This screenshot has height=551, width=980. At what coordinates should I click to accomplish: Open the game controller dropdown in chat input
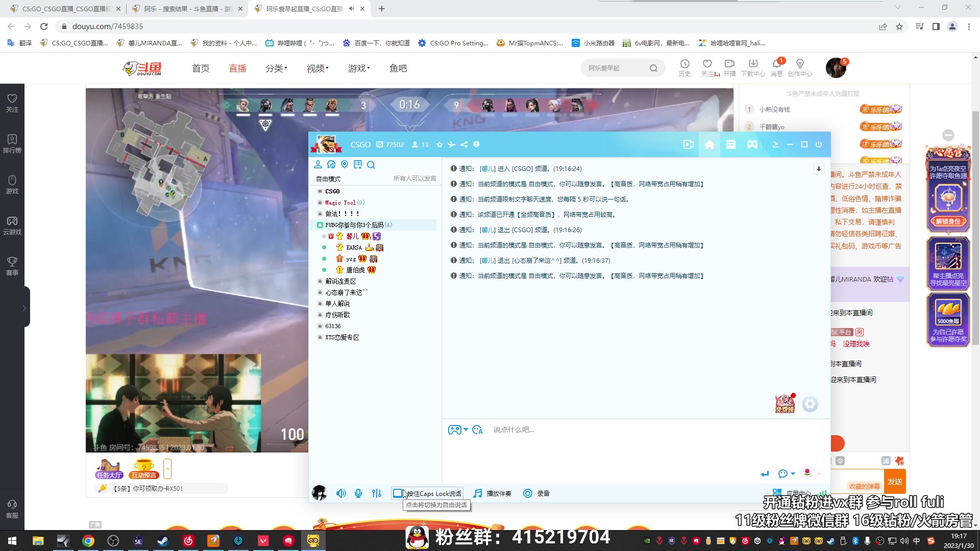[458, 430]
